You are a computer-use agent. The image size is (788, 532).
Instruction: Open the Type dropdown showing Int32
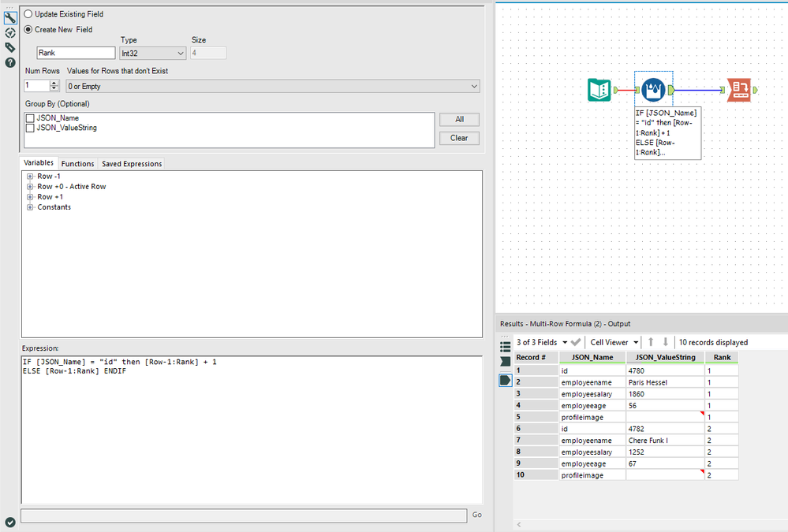click(x=153, y=53)
